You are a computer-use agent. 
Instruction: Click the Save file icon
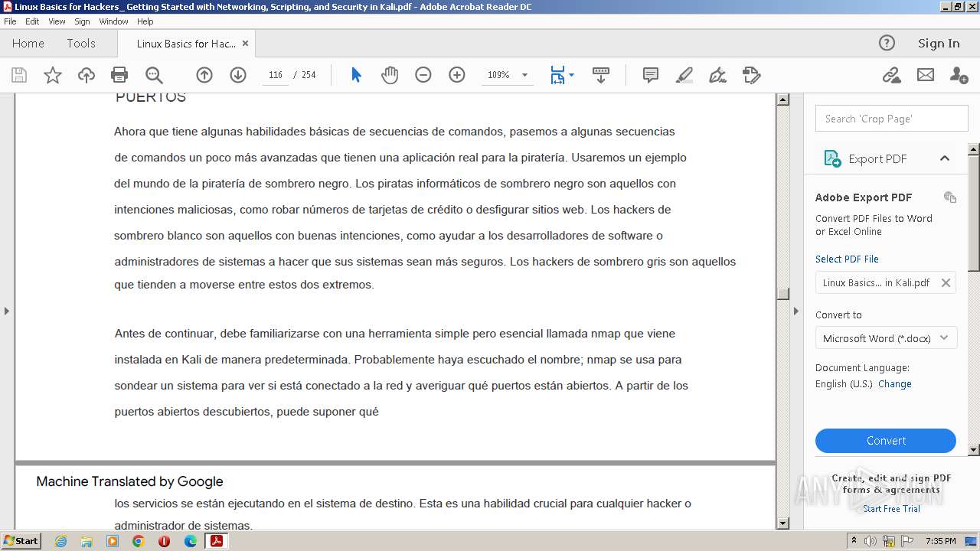(19, 75)
